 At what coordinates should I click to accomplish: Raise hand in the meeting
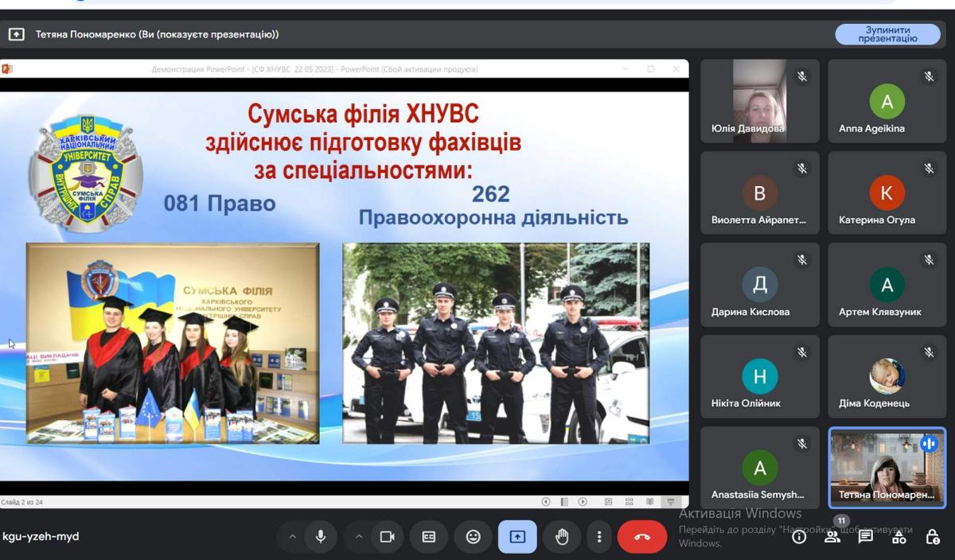[562, 537]
